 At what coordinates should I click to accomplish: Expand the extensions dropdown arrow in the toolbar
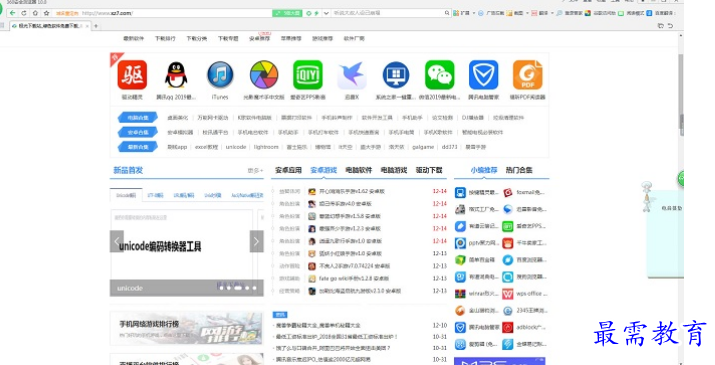pyautogui.click(x=474, y=13)
